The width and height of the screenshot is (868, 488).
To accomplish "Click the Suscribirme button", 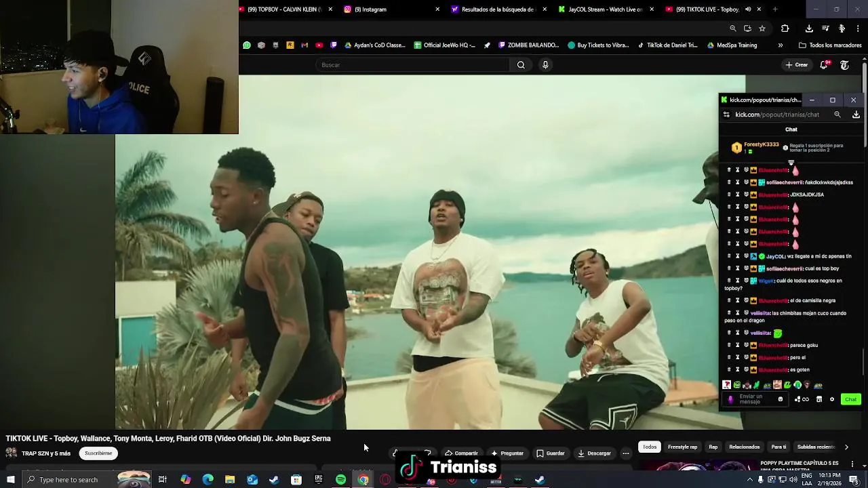I will click(x=98, y=453).
